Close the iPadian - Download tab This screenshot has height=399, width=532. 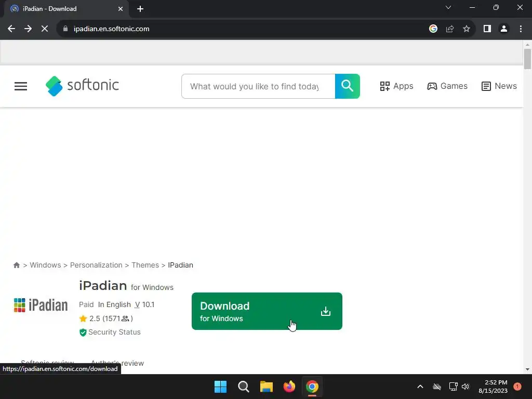[x=121, y=9]
